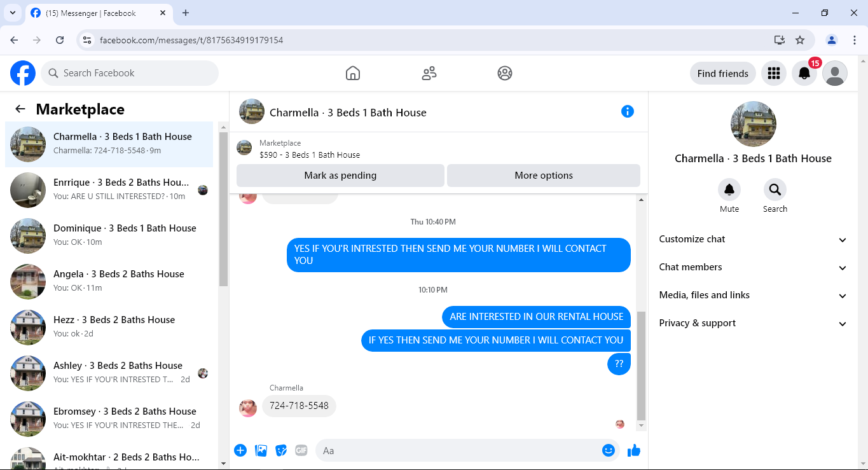Open Ebromsey 3 Beds 2 Baths conversation
Screen dimensions: 868x470
pos(109,419)
